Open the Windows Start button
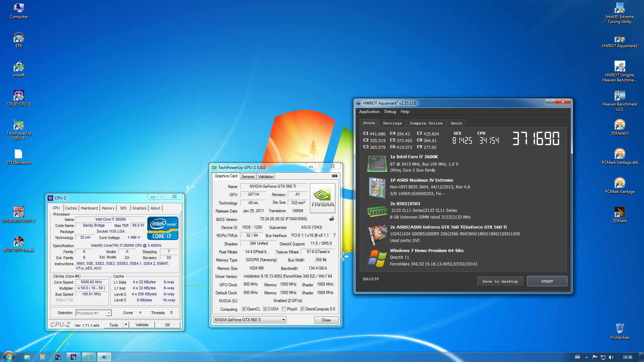 click(x=9, y=357)
